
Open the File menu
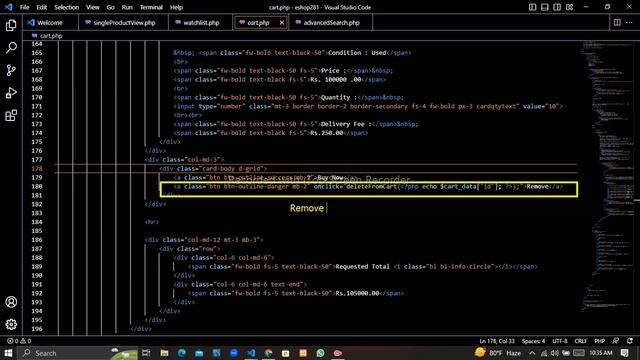(24, 7)
